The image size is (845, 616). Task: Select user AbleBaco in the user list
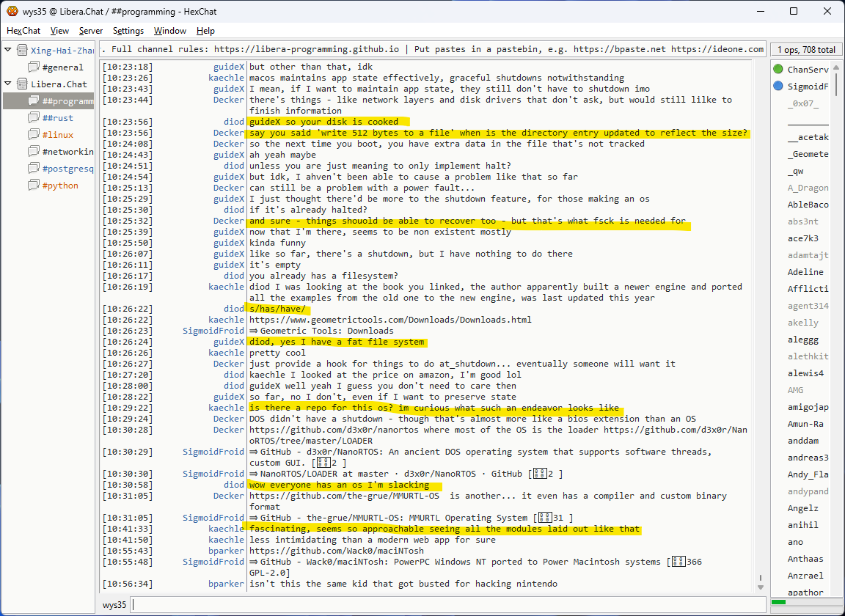[808, 205]
